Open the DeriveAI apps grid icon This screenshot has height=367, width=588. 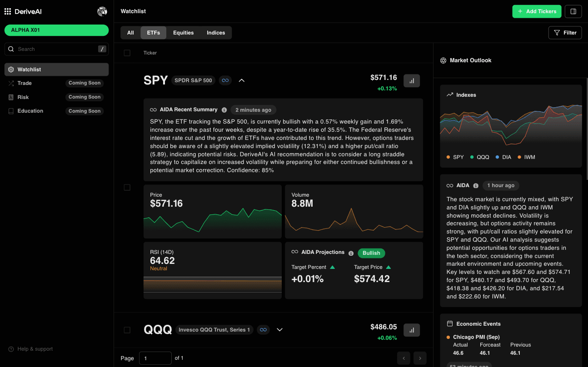[x=8, y=11]
